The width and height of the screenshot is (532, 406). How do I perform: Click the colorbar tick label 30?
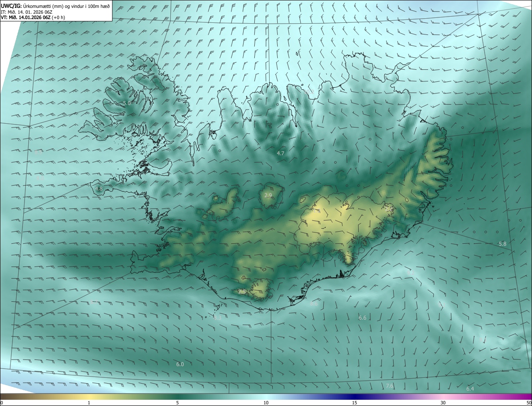tap(443, 403)
